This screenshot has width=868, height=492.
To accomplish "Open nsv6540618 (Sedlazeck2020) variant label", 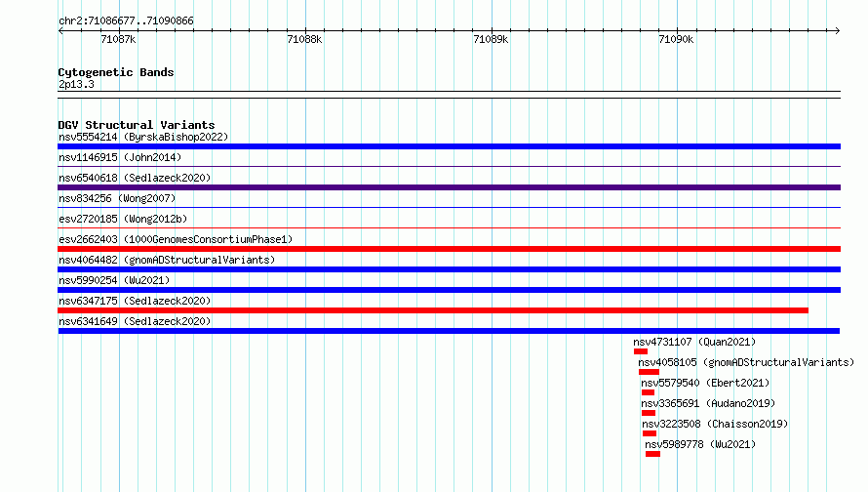I will tap(135, 178).
